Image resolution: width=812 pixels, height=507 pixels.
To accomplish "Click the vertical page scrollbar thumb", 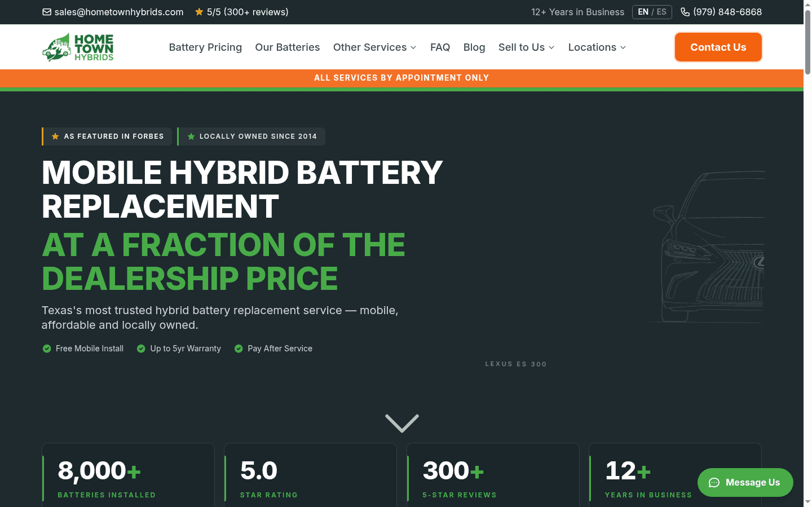I will (x=807, y=42).
